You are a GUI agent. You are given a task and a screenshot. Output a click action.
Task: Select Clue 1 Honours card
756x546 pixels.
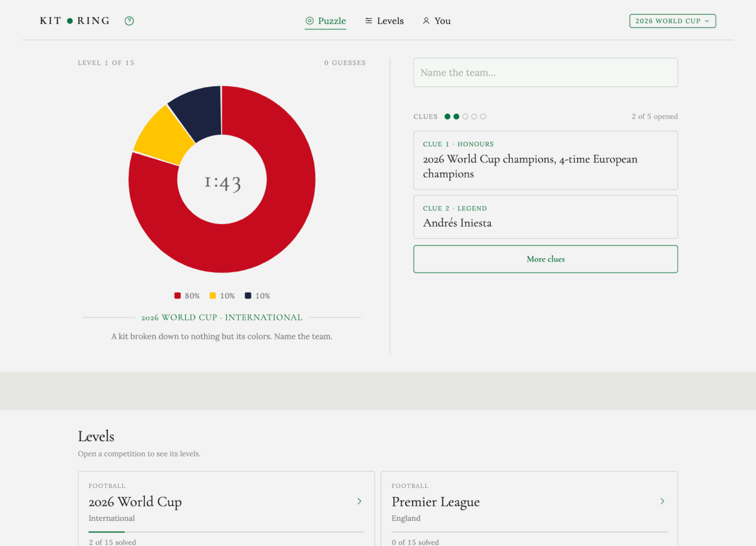click(546, 160)
